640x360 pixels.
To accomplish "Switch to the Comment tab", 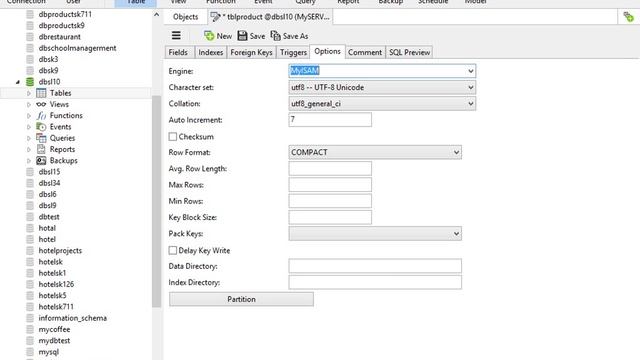I will coord(365,52).
